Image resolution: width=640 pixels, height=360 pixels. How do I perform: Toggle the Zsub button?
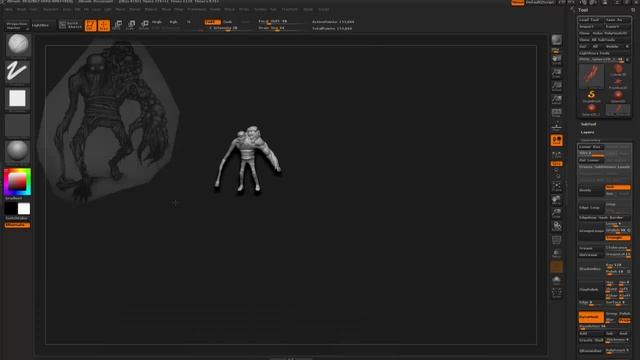[x=228, y=22]
